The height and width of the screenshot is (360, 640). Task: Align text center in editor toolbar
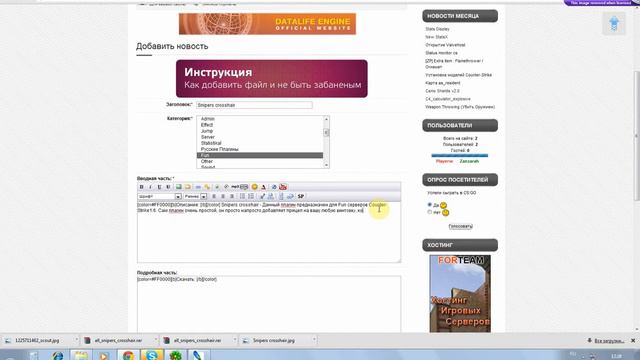222,196
